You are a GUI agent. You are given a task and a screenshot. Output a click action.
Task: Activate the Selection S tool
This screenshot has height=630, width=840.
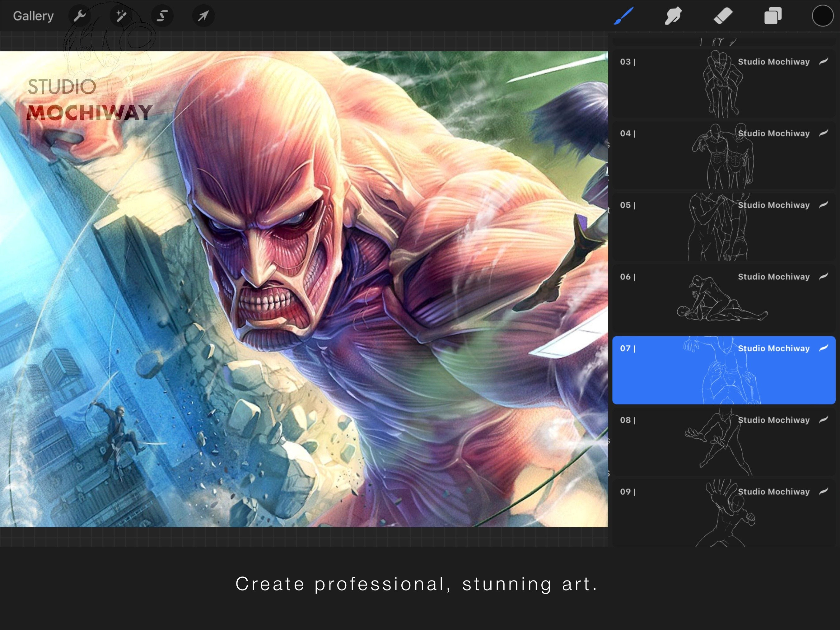click(x=162, y=16)
